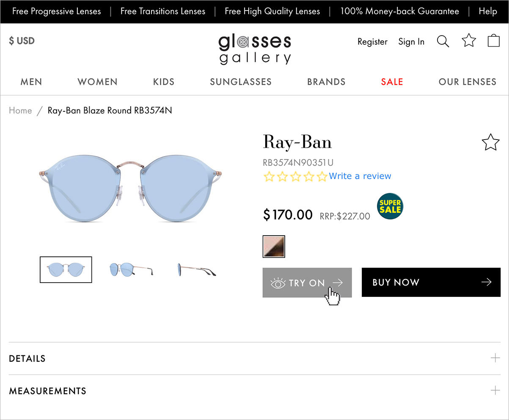This screenshot has width=509, height=420.
Task: Open the search magnifier icon
Action: 443,41
